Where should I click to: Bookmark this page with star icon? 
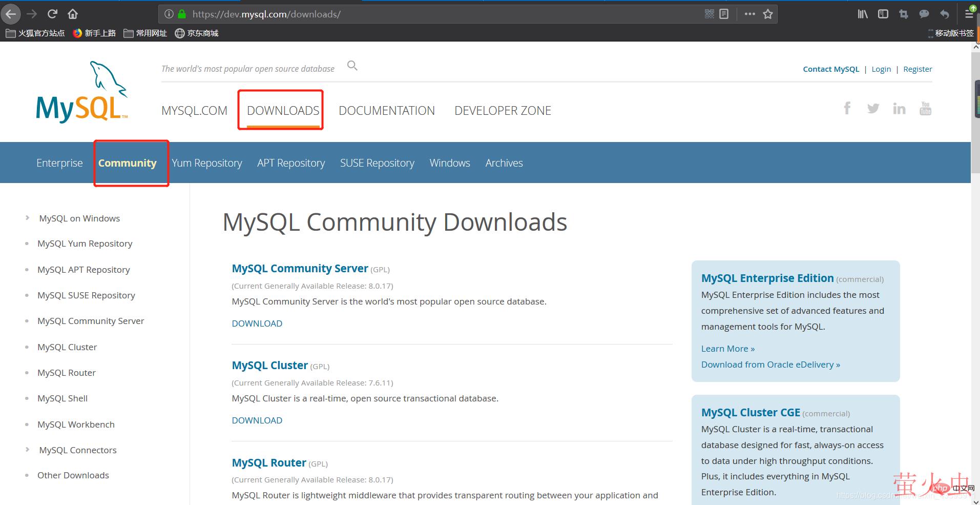point(767,14)
